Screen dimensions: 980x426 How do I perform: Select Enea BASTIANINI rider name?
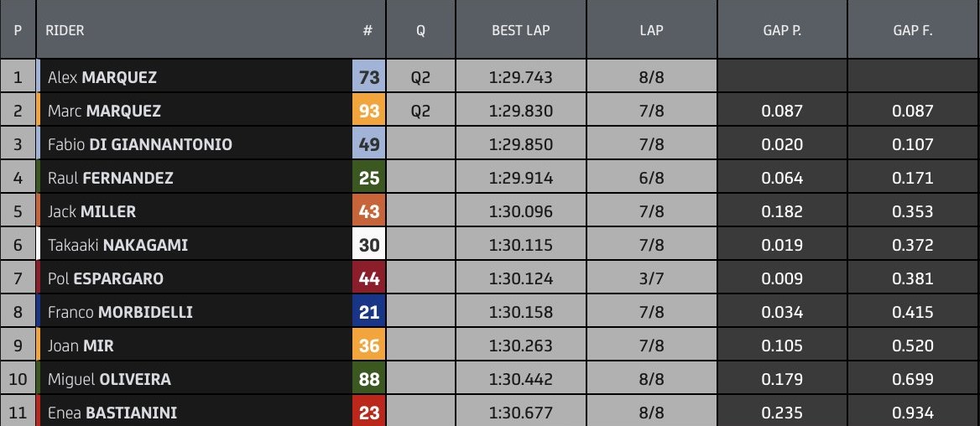point(112,413)
